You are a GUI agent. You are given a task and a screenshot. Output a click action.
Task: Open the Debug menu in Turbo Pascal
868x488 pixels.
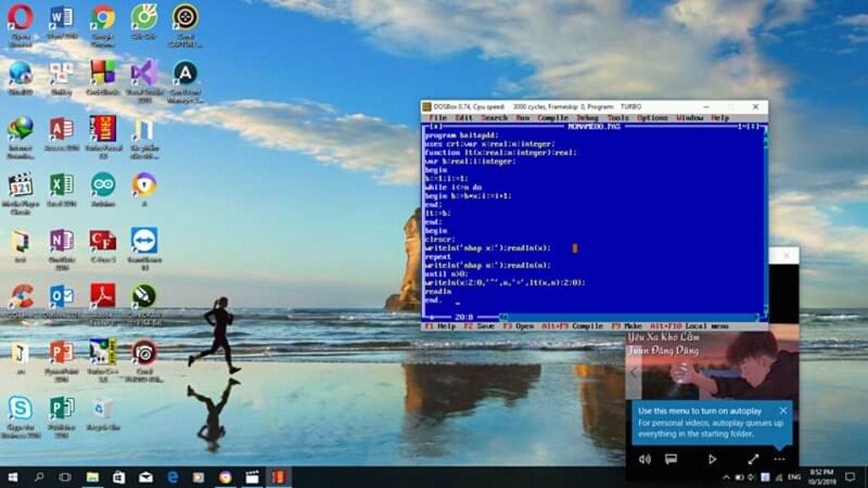tap(587, 118)
